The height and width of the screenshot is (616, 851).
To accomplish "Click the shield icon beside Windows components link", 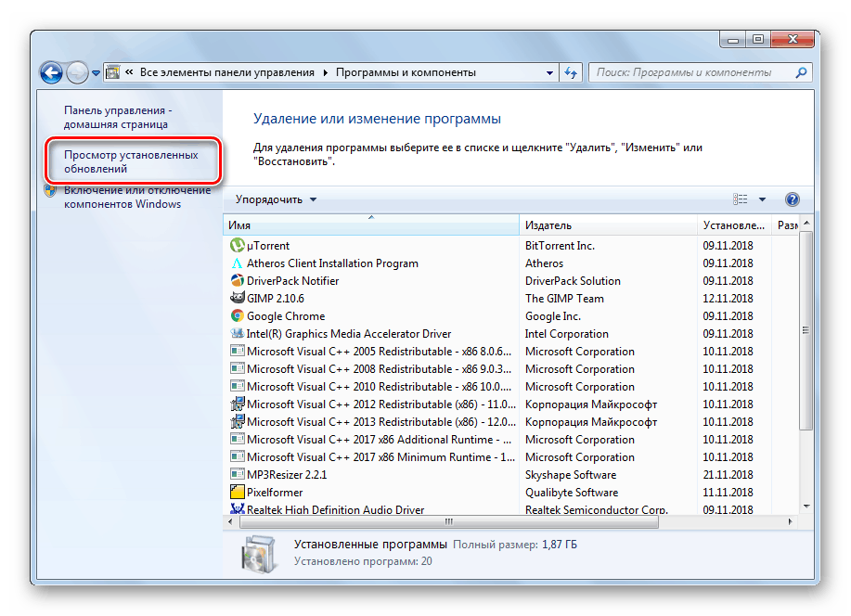I will coord(50,190).
